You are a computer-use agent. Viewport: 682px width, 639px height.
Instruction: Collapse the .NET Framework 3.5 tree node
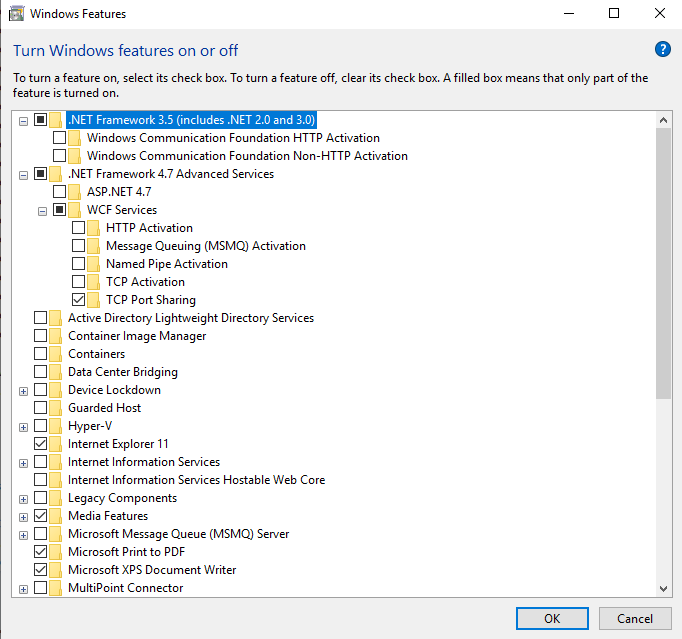[x=23, y=121]
